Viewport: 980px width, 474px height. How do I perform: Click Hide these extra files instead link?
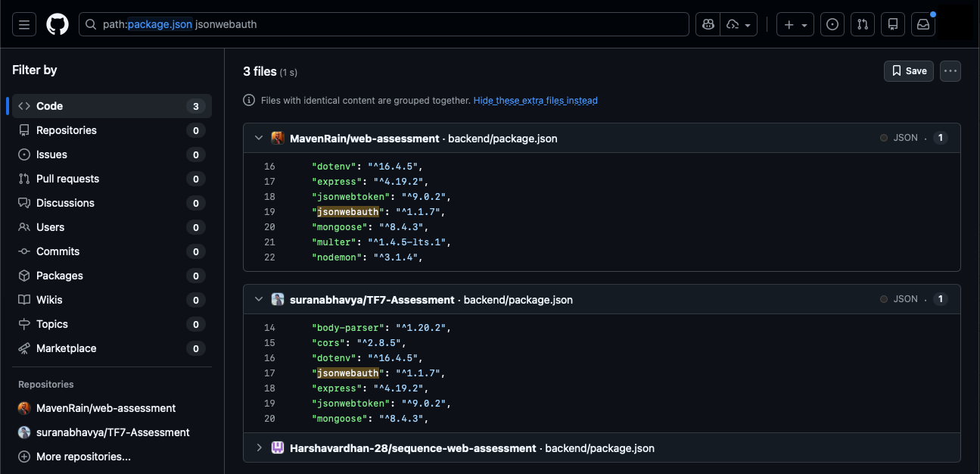[536, 100]
